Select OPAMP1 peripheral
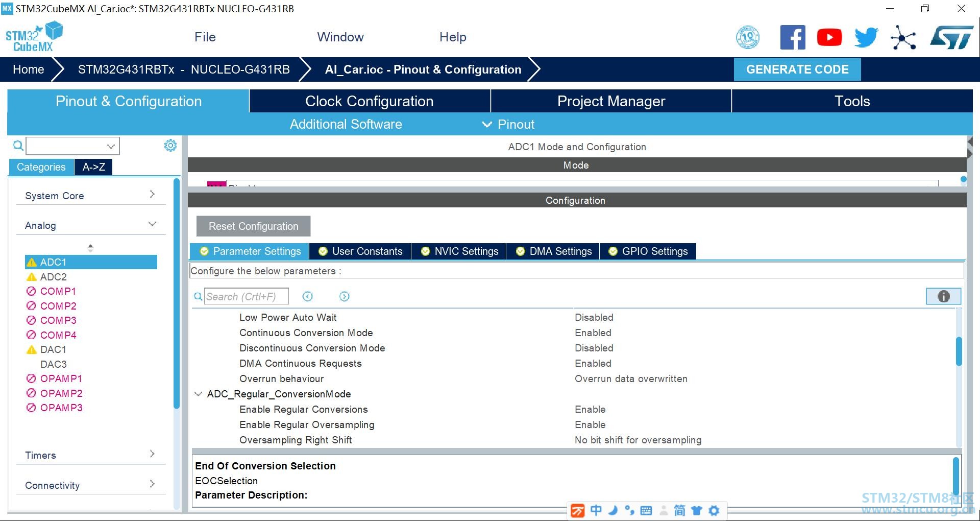Image resolution: width=980 pixels, height=521 pixels. click(x=54, y=378)
